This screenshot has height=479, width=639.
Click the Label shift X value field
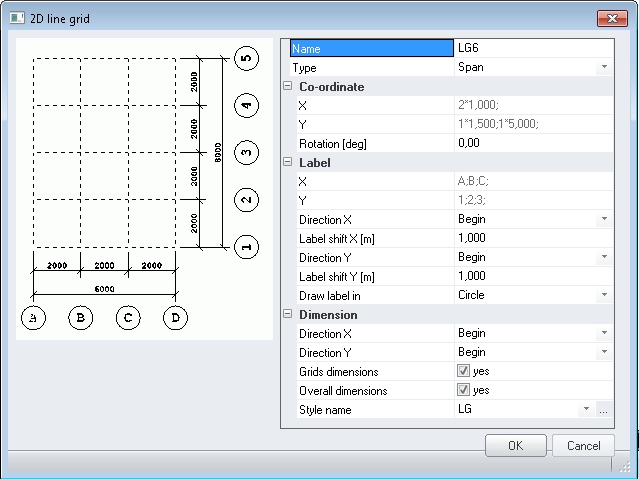pos(533,238)
